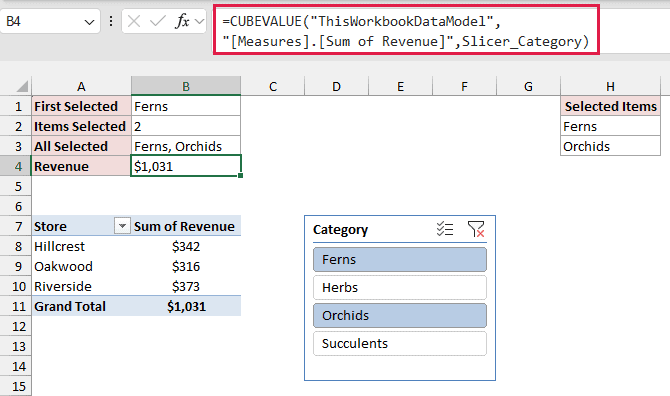The image size is (670, 396).
Task: Click the All Selected label cell
Action: pyautogui.click(x=81, y=147)
